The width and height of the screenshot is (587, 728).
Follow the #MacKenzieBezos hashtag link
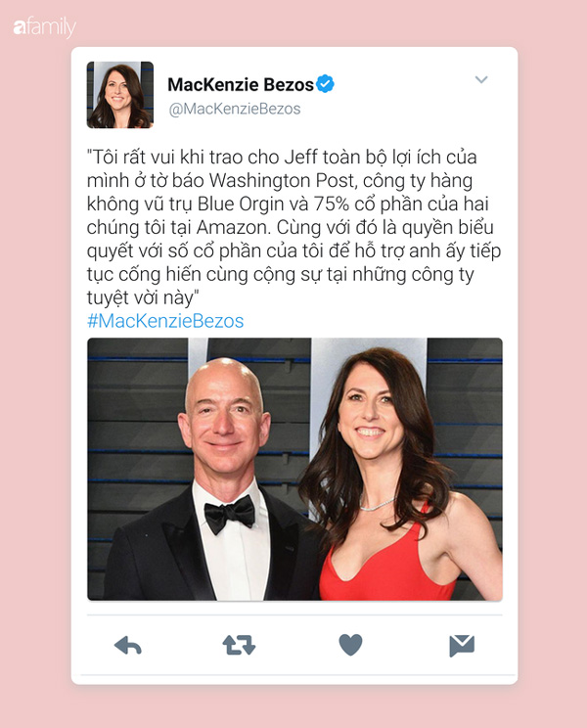pos(165,321)
